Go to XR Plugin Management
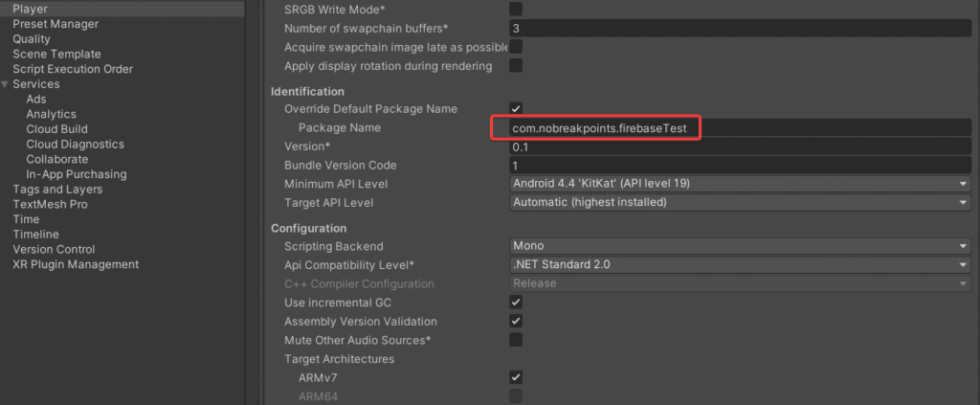Viewport: 980px width, 405px height. pos(76,263)
